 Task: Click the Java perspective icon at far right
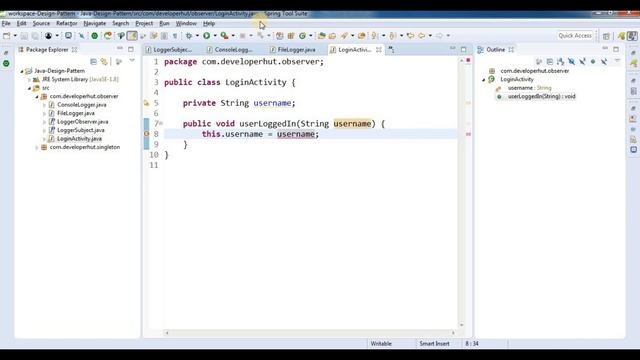[x=632, y=36]
